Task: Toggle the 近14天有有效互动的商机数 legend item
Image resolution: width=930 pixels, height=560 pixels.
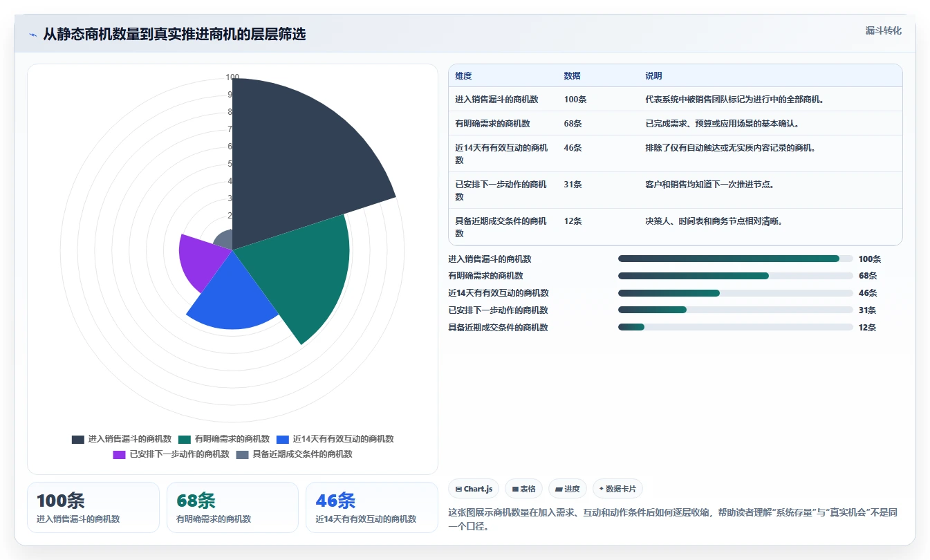Action: (335, 439)
